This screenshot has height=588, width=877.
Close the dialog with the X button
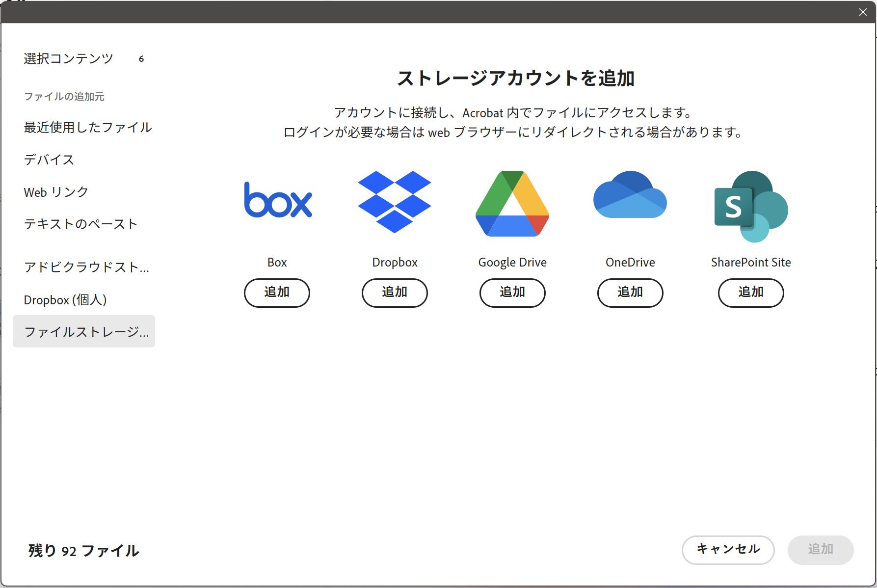pyautogui.click(x=863, y=12)
